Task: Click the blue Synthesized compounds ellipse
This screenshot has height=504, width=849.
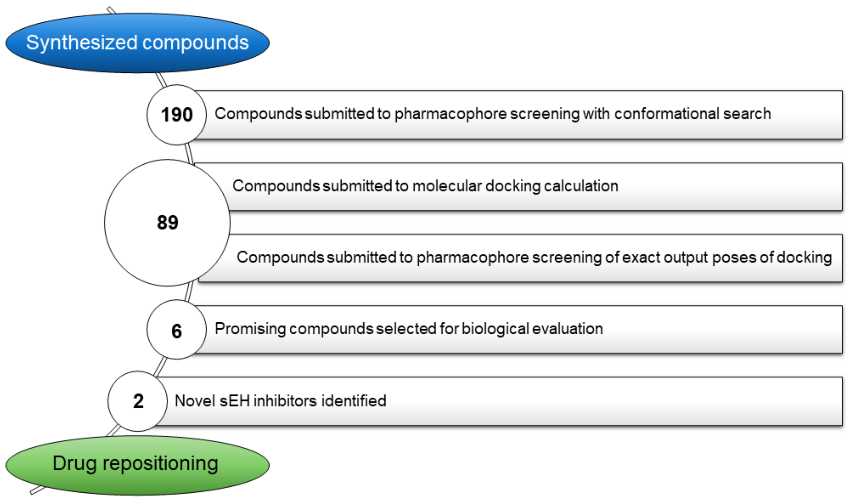Action: [137, 43]
